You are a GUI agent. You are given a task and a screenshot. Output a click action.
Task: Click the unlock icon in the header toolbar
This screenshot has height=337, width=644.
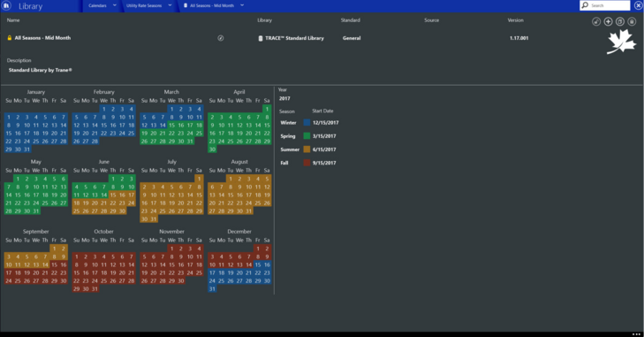(x=596, y=21)
